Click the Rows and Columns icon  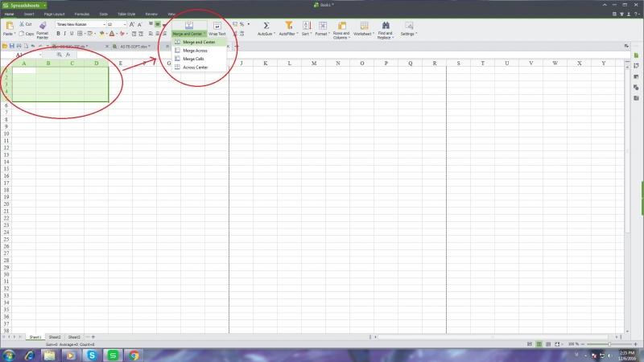341,25
